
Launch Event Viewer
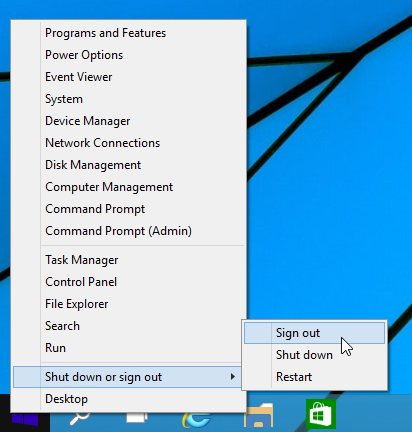click(129, 77)
